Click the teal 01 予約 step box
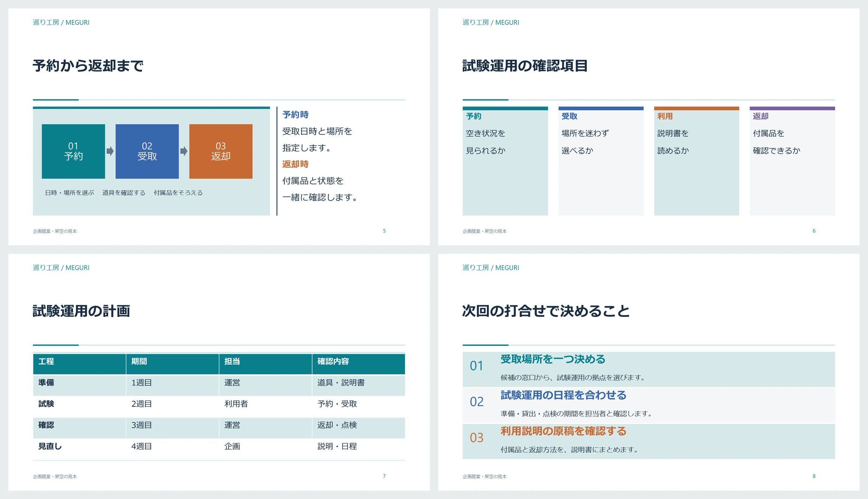This screenshot has height=499, width=868. [x=73, y=151]
